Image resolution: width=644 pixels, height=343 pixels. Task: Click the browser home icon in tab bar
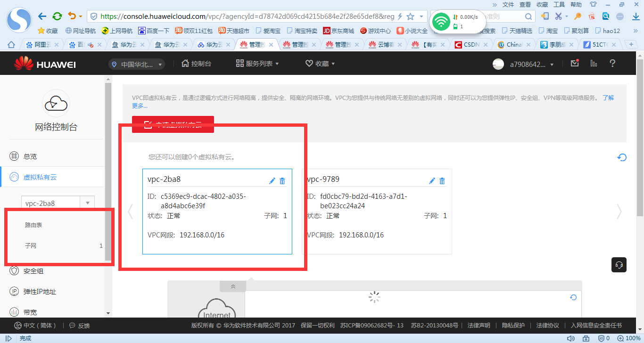pos(11,45)
